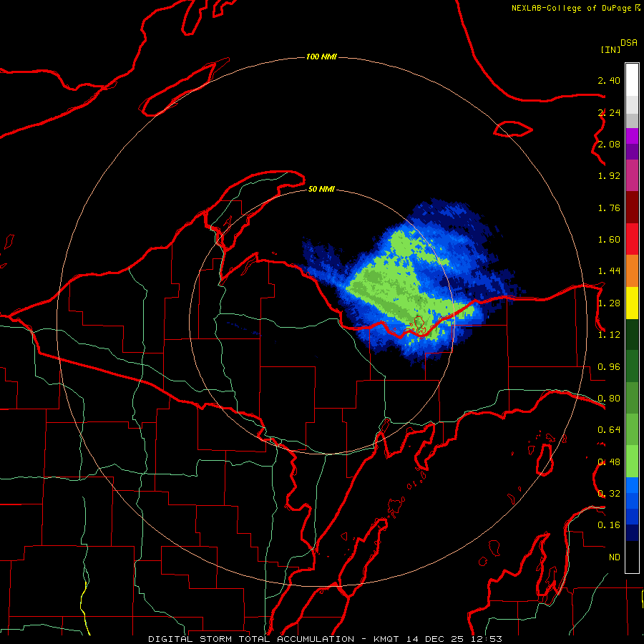Click the 100 NMI range ring label

pos(321,57)
